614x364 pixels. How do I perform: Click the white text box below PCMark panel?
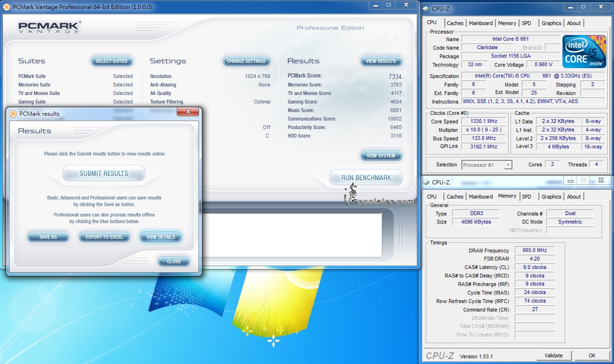[292, 234]
